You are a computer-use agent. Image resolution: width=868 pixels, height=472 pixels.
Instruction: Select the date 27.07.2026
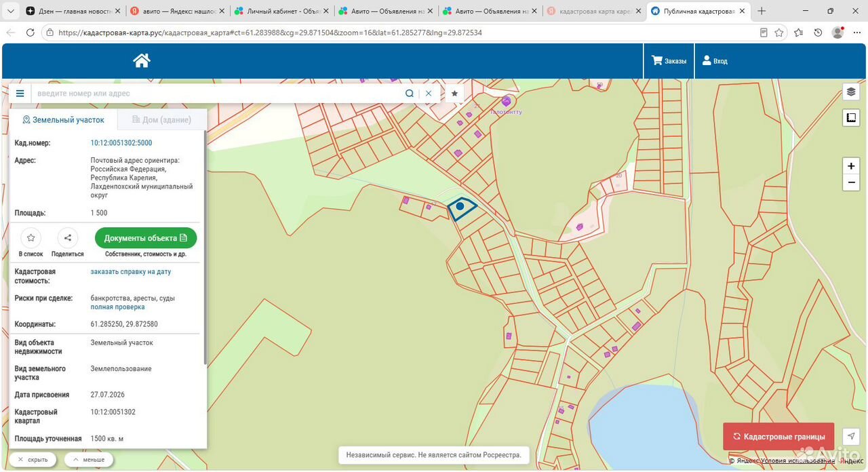tap(108, 395)
